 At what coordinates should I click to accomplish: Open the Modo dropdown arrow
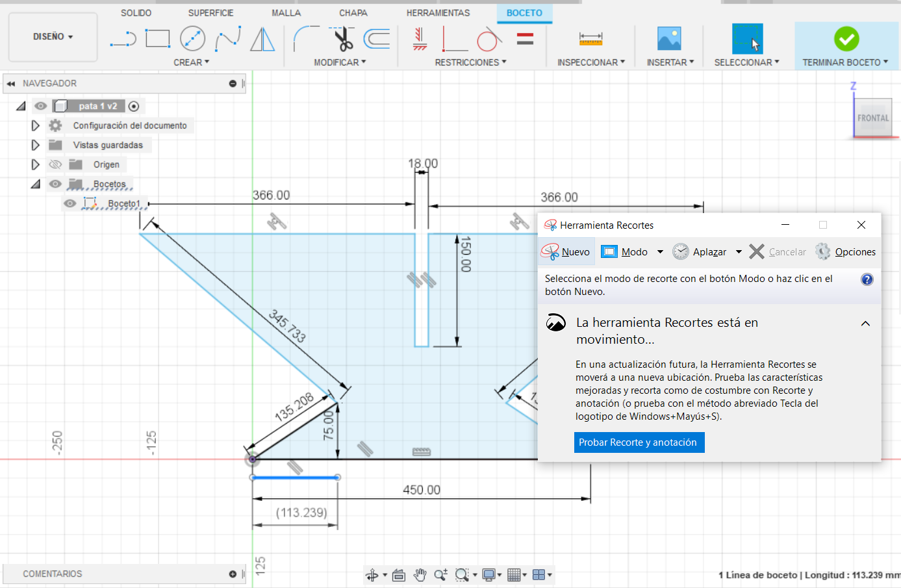[660, 252]
